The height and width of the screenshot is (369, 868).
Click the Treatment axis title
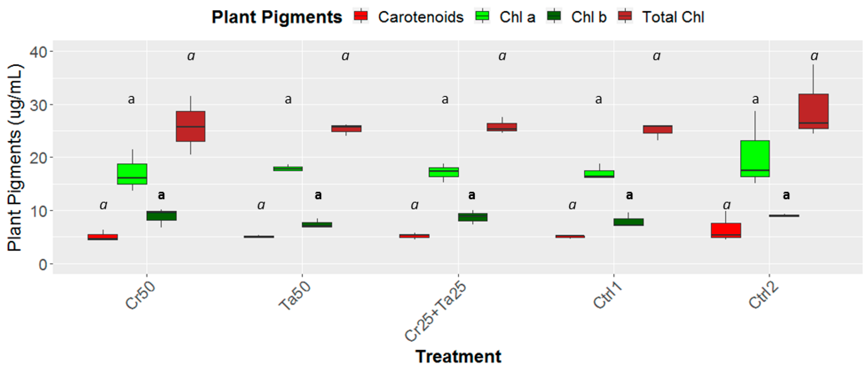tap(458, 357)
